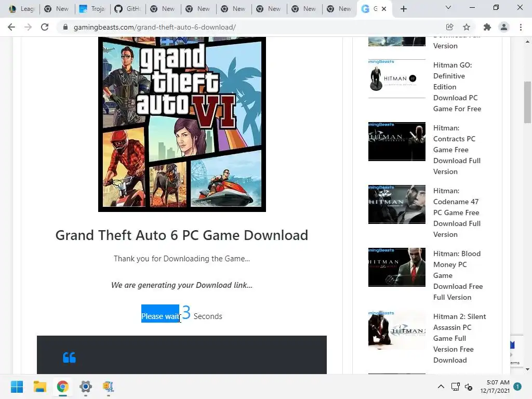Click the address bar URL field
Image resolution: width=532 pixels, height=399 pixels.
coord(251,27)
